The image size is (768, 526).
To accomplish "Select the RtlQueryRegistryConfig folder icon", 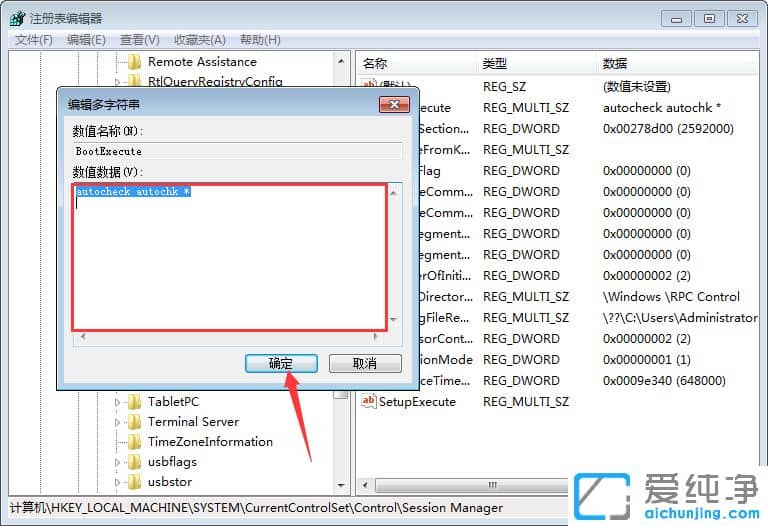I will pyautogui.click(x=134, y=81).
